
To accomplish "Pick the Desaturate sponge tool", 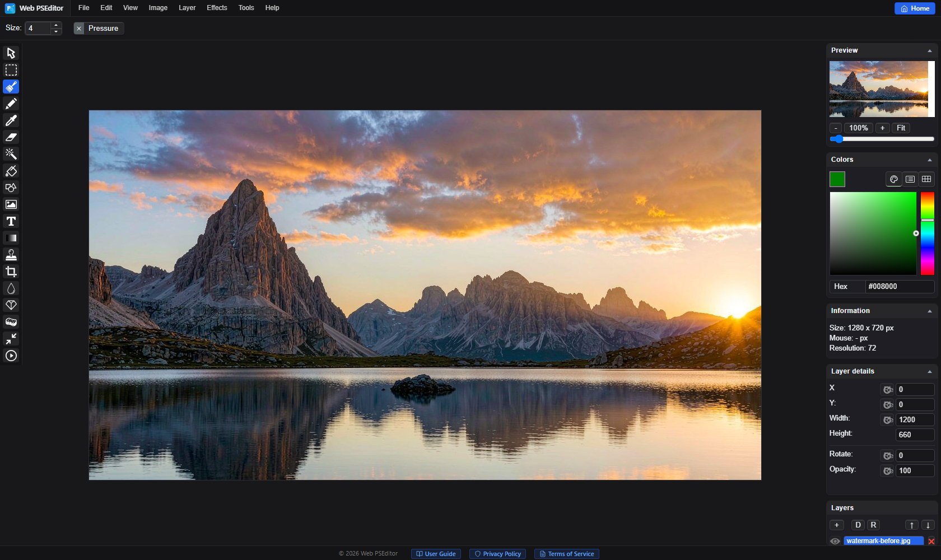I will [11, 322].
